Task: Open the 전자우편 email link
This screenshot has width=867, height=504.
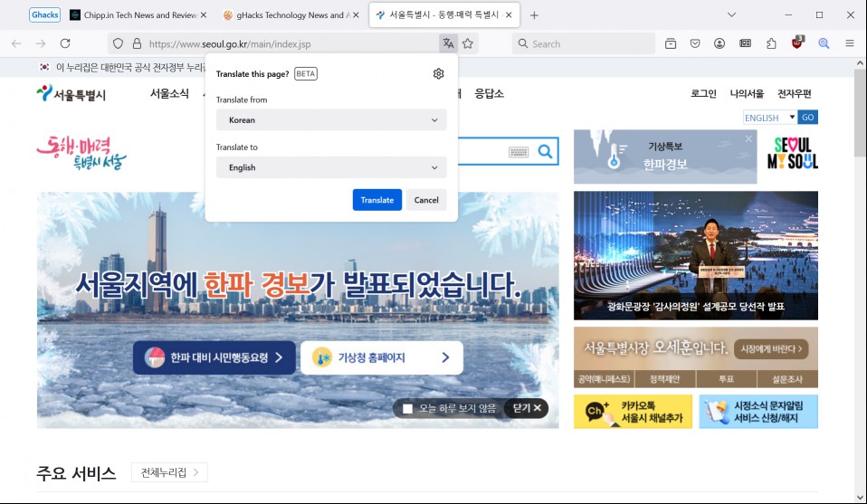Action: tap(794, 93)
